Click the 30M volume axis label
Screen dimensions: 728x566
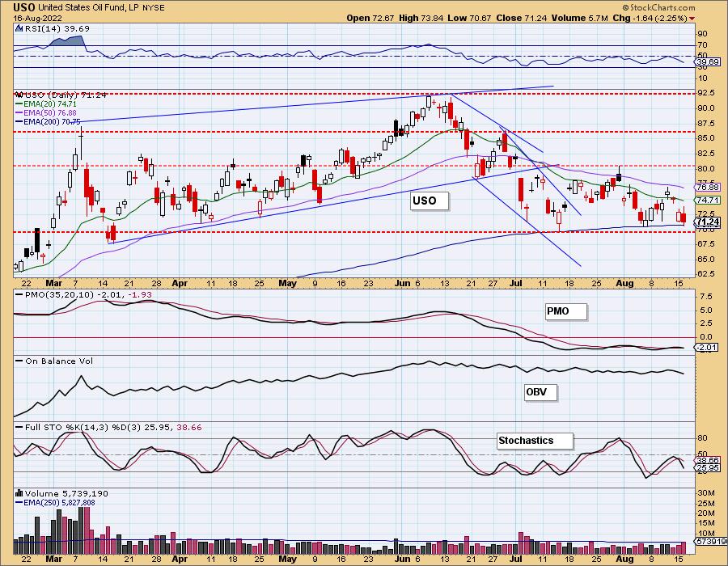point(705,492)
